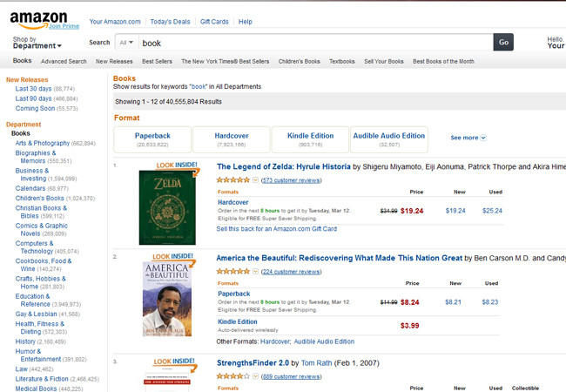Click Zelda used price $25.24
This screenshot has height=392, width=566.
[x=492, y=211]
